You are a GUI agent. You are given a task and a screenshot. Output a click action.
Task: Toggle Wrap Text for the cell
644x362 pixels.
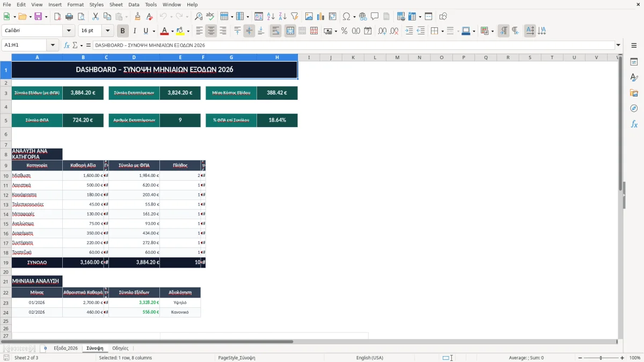(x=275, y=31)
